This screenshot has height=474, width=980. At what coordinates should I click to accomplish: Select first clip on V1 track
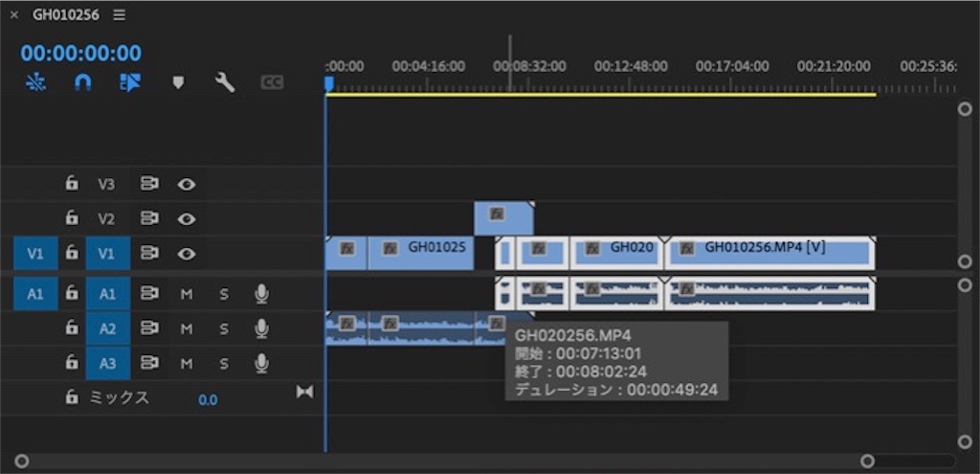click(346, 253)
